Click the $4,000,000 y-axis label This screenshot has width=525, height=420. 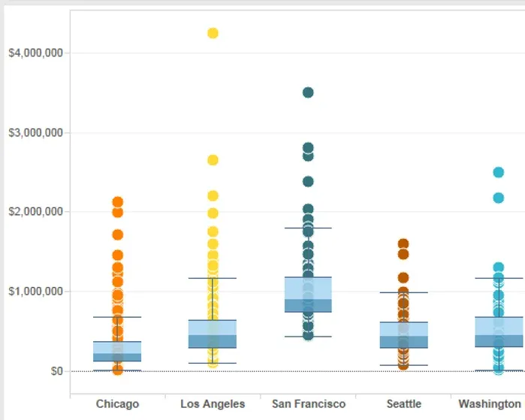pos(35,53)
